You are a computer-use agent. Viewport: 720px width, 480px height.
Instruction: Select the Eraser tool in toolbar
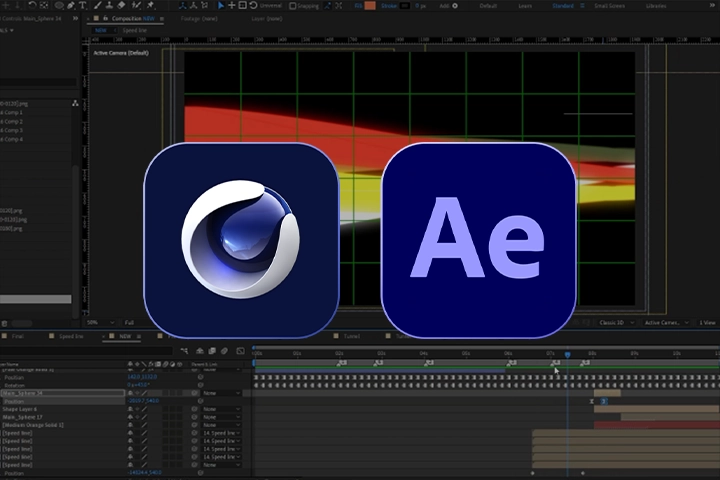click(x=121, y=5)
